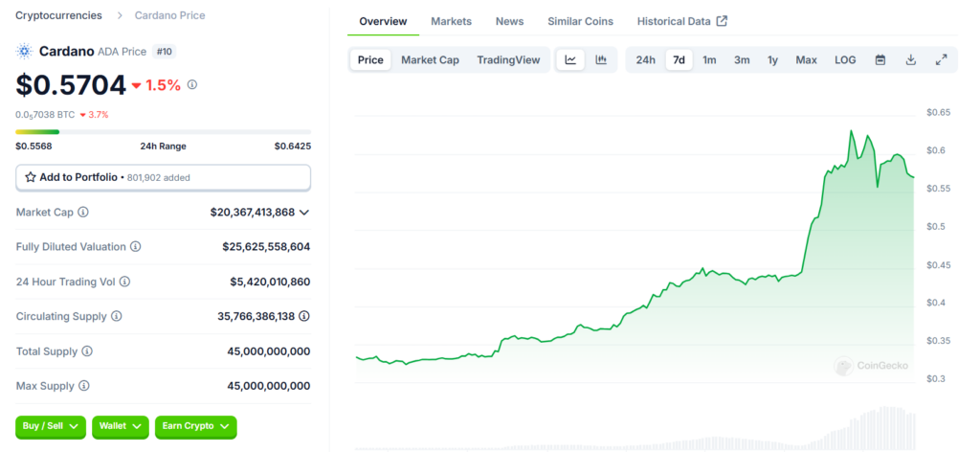980x452 pixels.
Task: Click info icon beside 24 Hour Trading Vol
Action: (124, 282)
